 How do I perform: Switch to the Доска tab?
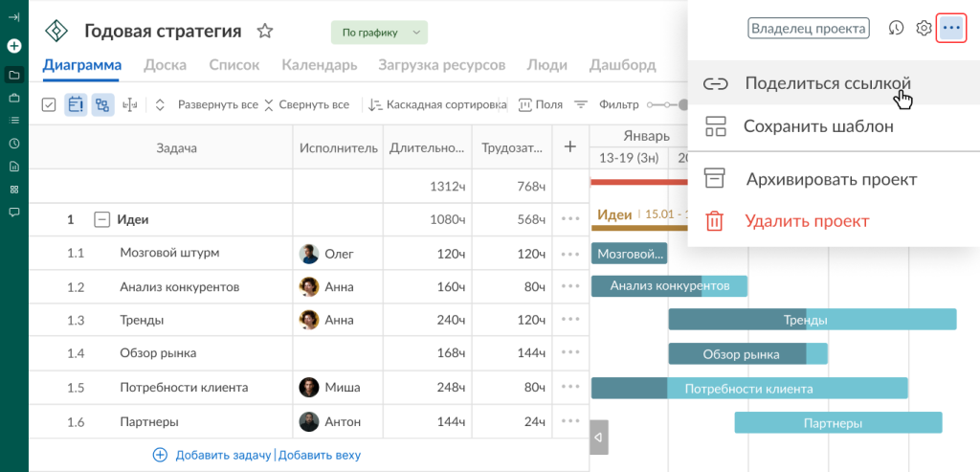(165, 65)
